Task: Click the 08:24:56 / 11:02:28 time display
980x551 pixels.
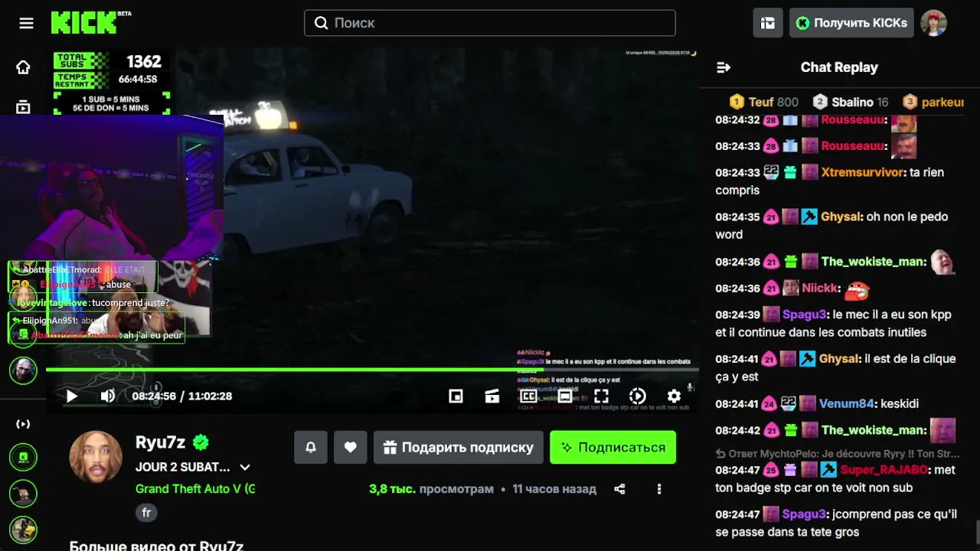Action: pos(182,396)
